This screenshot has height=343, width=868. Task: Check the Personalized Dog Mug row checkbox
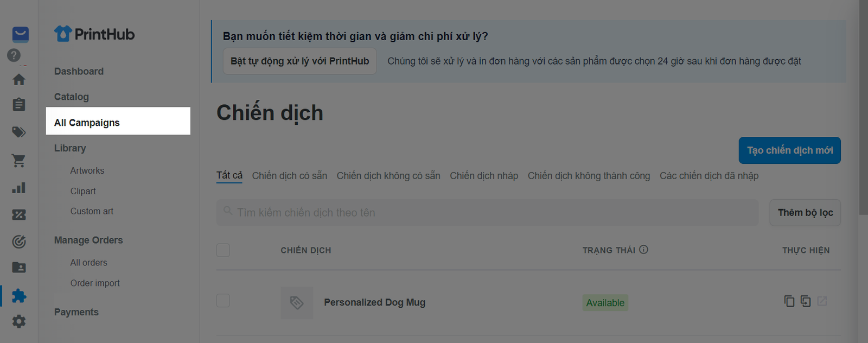223,301
